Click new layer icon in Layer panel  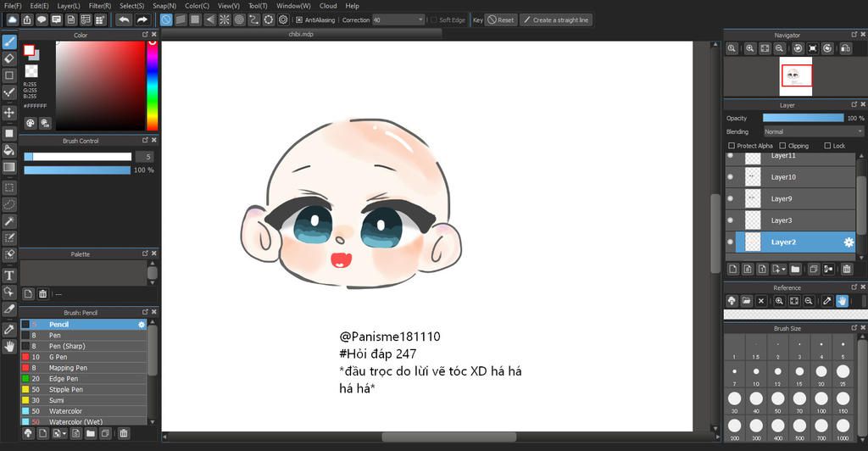(733, 270)
